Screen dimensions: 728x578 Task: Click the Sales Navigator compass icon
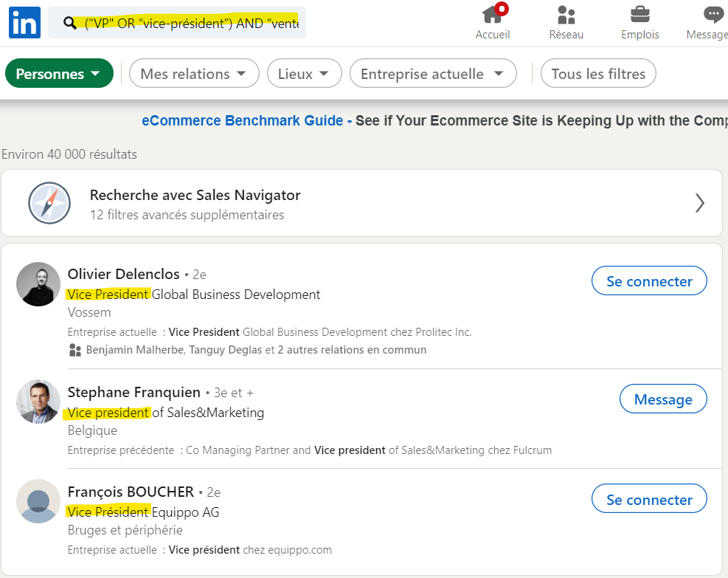coord(49,203)
